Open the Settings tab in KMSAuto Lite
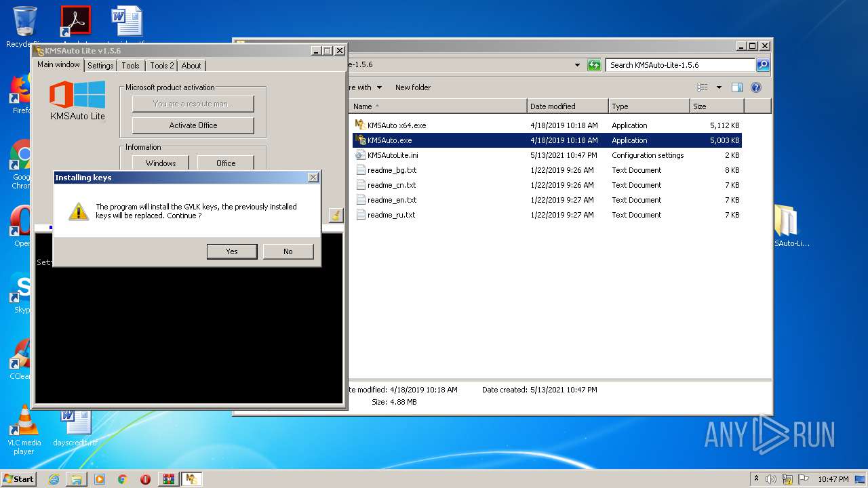Screen dimensions: 868x488 100,66
